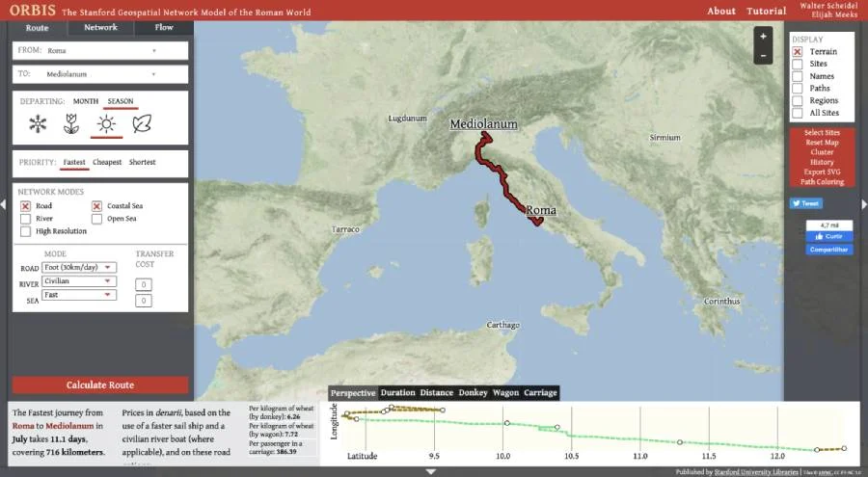This screenshot has height=477, width=868.
Task: Select the autumn leaf season icon
Action: tap(141, 123)
